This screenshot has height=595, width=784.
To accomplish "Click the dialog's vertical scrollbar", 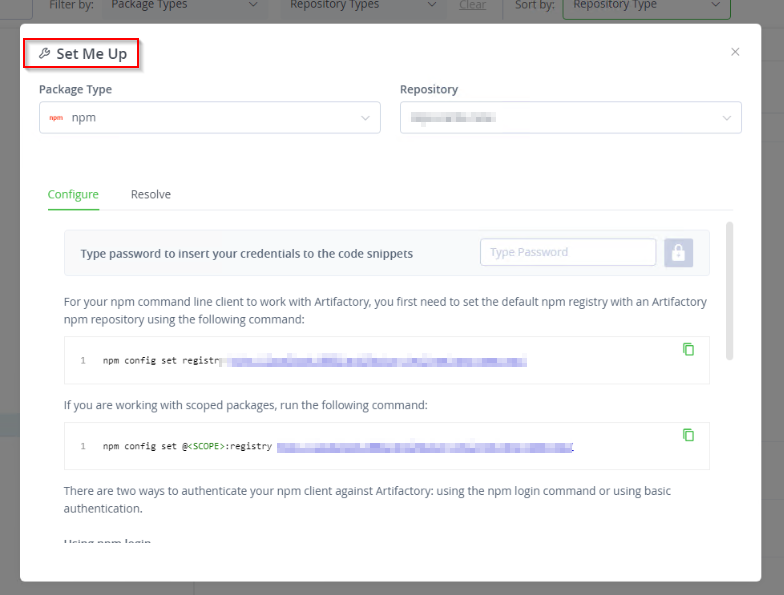I will [x=729, y=290].
